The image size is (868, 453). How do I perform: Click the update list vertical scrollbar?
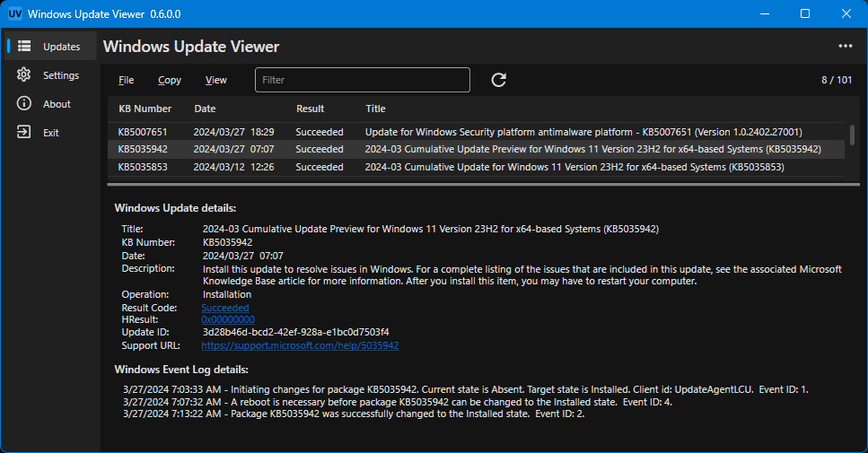click(851, 135)
